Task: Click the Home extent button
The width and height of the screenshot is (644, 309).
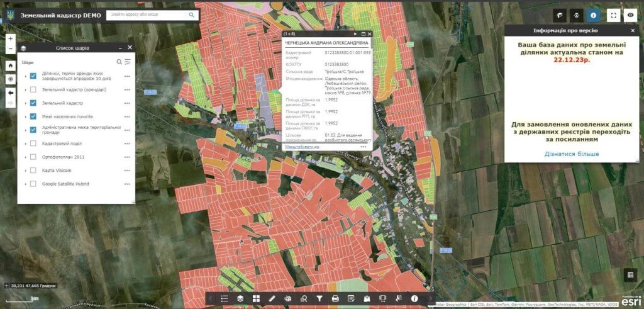Action: click(x=11, y=65)
